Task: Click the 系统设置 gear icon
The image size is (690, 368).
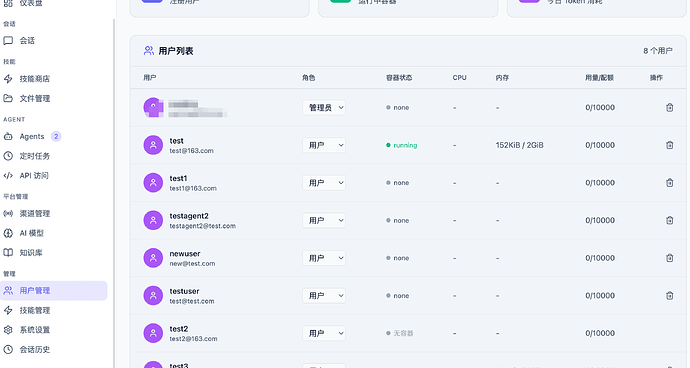Action: (8, 330)
